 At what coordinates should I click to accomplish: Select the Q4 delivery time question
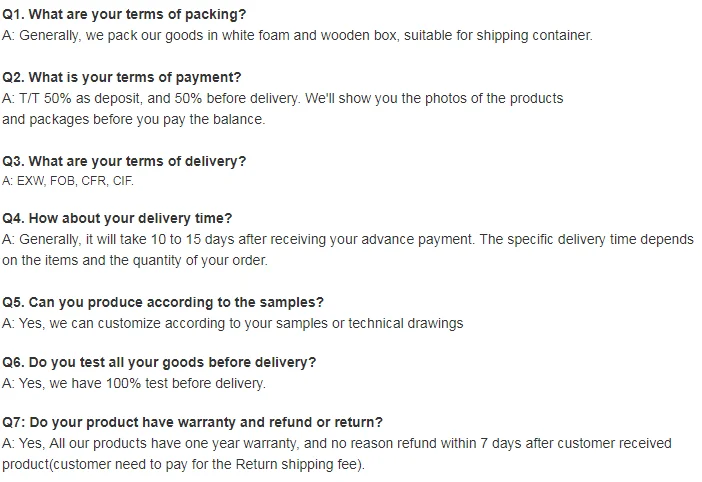(117, 218)
